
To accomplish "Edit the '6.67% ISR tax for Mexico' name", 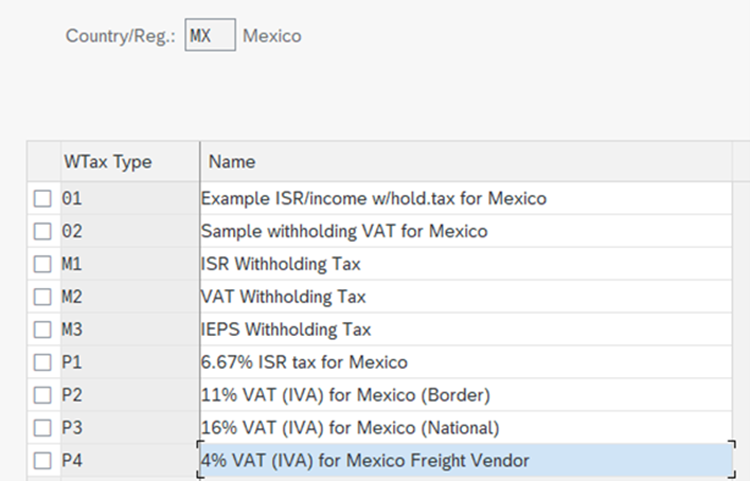I will click(x=304, y=362).
